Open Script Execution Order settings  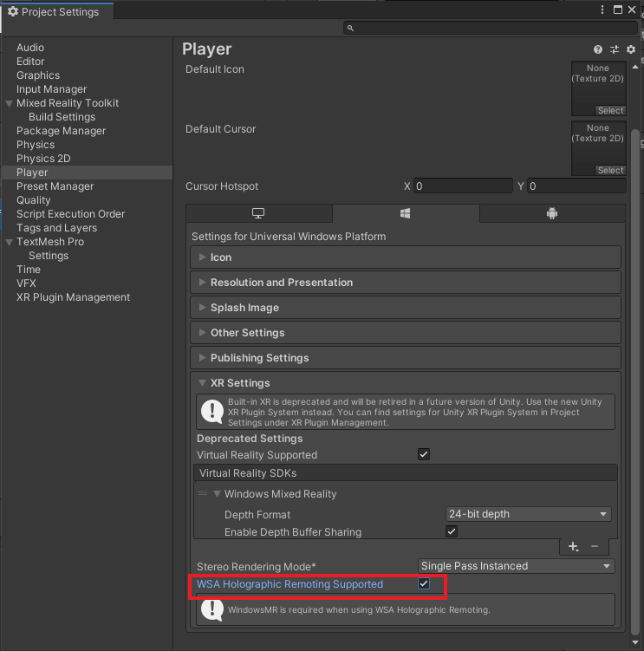pos(70,214)
